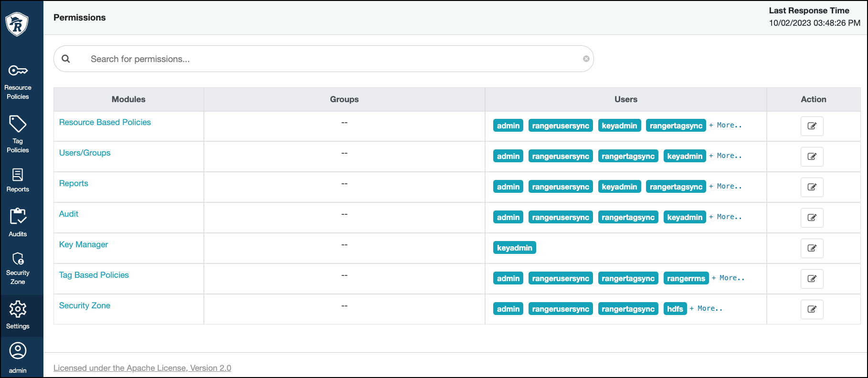The image size is (868, 378).
Task: Open the Reports module link in the table
Action: coord(74,183)
